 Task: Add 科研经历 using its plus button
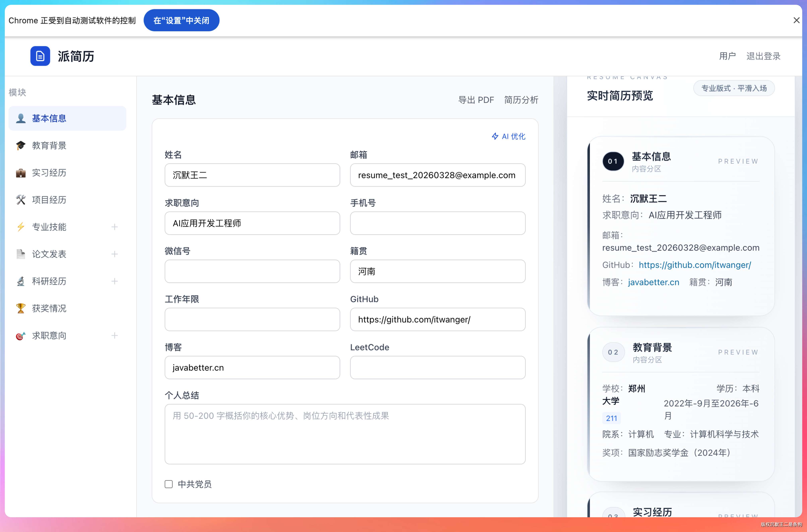tap(115, 281)
